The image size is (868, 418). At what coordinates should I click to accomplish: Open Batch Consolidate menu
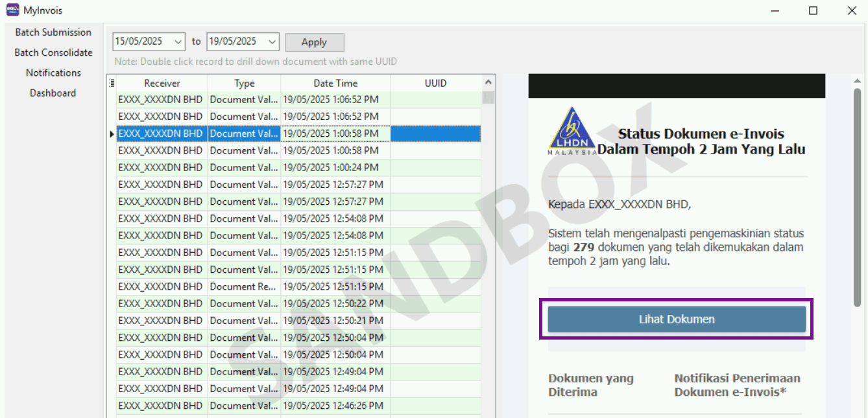(x=53, y=52)
